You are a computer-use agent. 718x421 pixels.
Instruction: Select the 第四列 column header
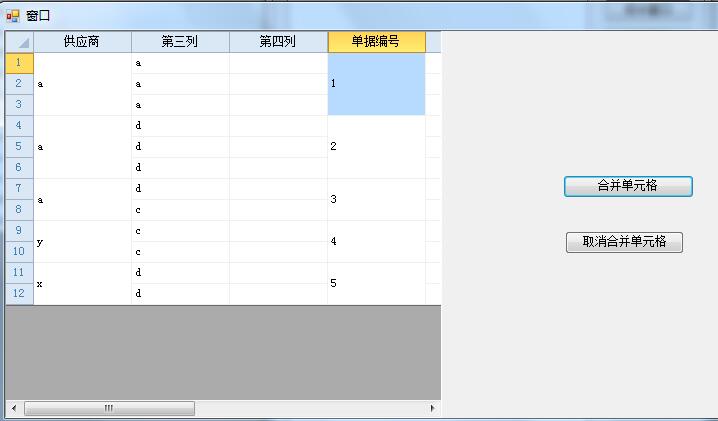pos(278,42)
